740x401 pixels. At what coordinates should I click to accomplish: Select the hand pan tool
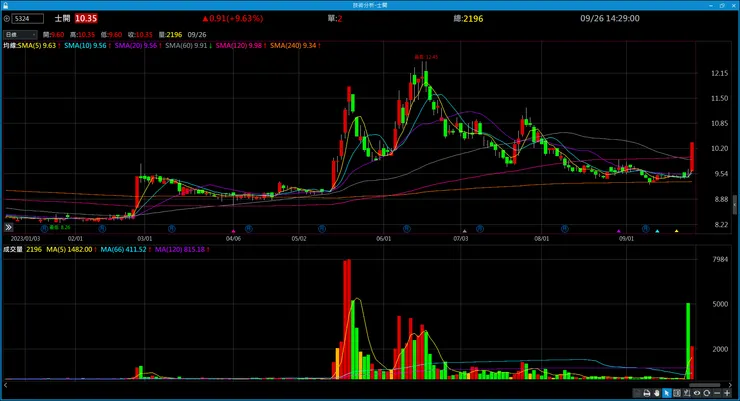[x=656, y=393]
